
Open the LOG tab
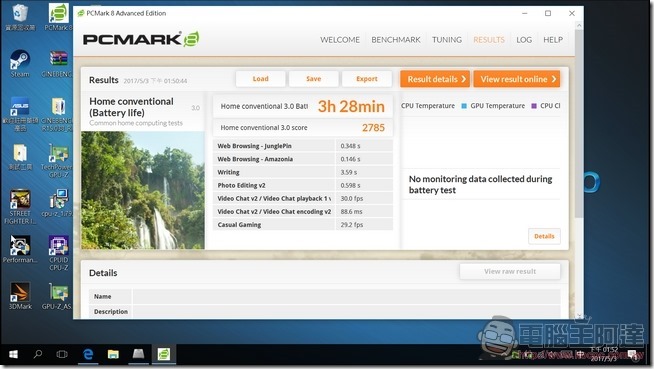(x=524, y=40)
